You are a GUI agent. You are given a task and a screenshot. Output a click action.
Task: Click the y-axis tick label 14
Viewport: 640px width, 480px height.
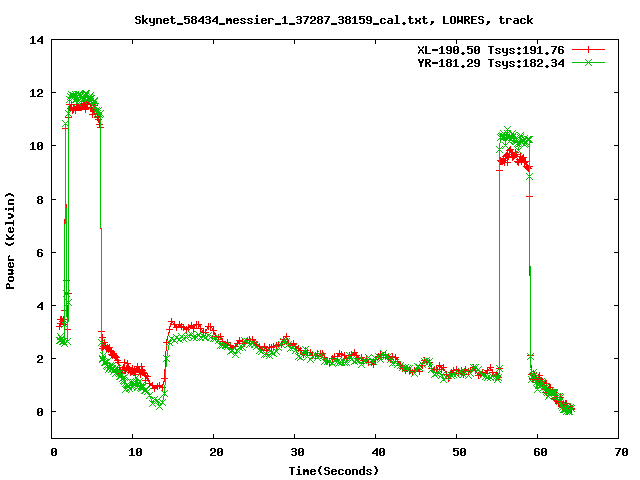coord(36,40)
